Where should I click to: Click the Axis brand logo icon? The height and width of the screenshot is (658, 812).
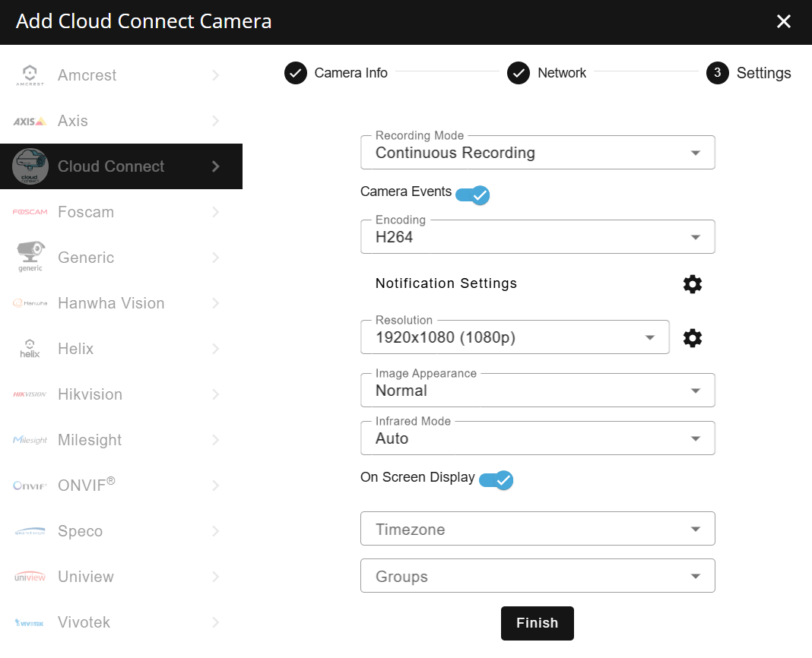point(30,121)
